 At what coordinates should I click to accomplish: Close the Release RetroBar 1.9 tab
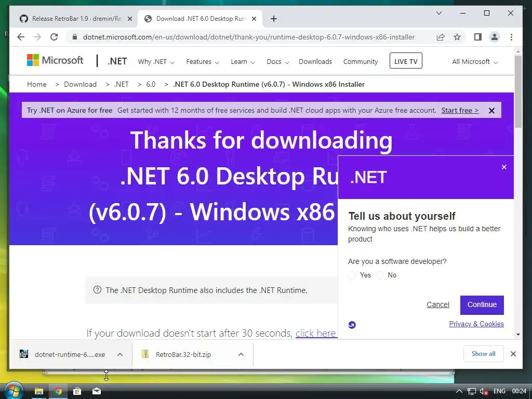(129, 19)
